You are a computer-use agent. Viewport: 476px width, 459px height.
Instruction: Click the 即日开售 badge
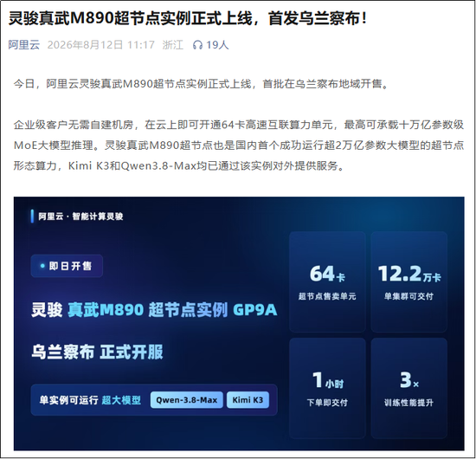(x=67, y=266)
